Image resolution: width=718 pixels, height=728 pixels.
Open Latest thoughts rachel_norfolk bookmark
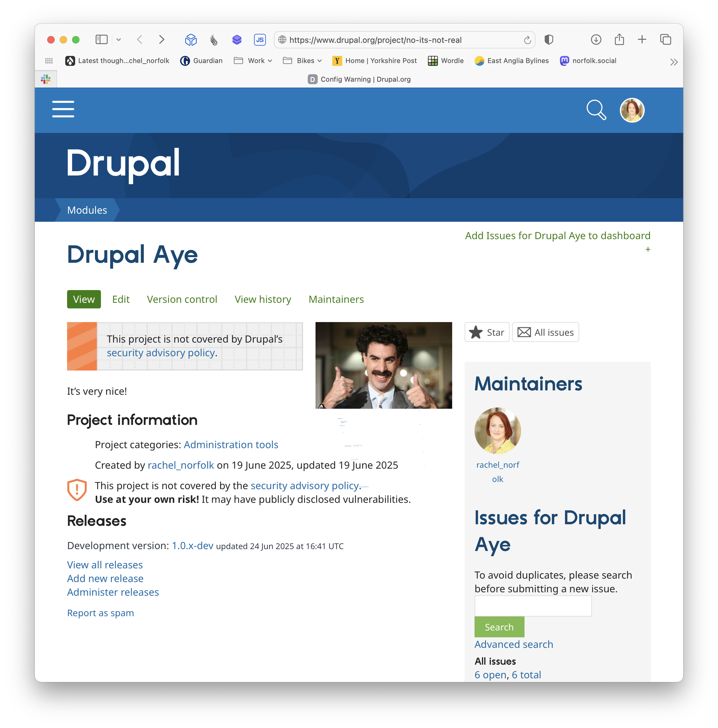tap(117, 61)
